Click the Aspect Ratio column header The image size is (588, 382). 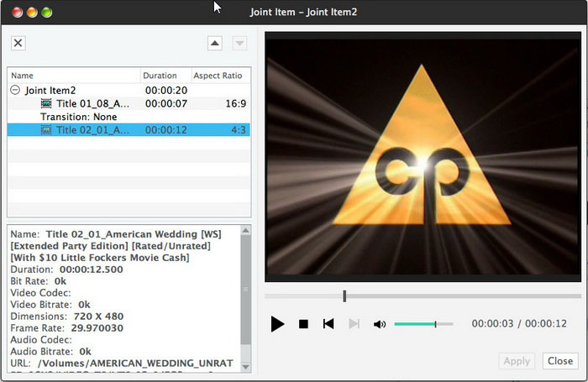(x=218, y=76)
